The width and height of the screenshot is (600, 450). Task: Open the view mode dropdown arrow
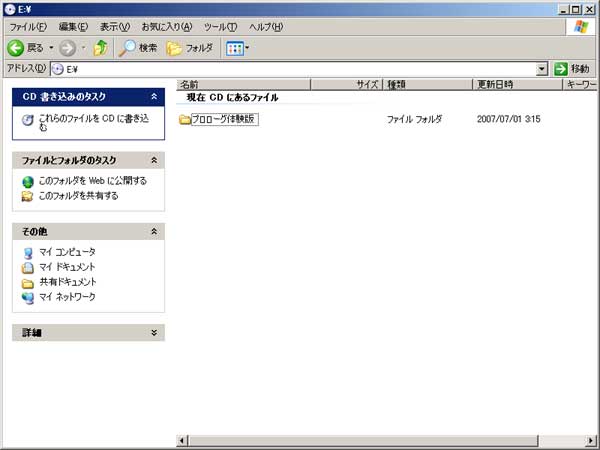click(x=247, y=48)
